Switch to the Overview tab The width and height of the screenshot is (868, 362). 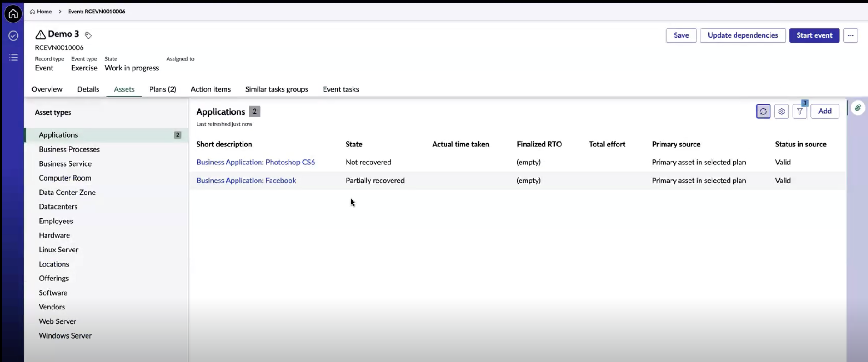pyautogui.click(x=47, y=89)
